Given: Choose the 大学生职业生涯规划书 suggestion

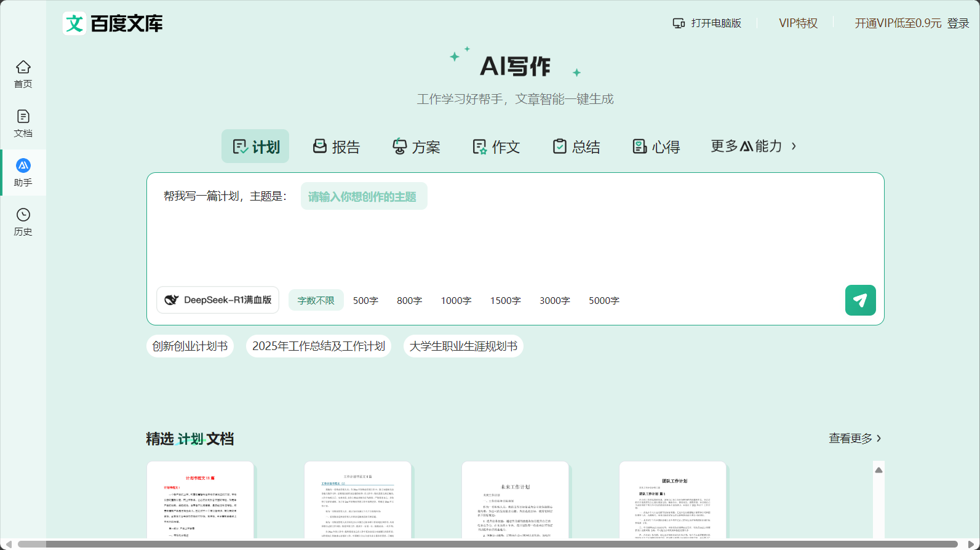Looking at the screenshot, I should click(x=463, y=346).
